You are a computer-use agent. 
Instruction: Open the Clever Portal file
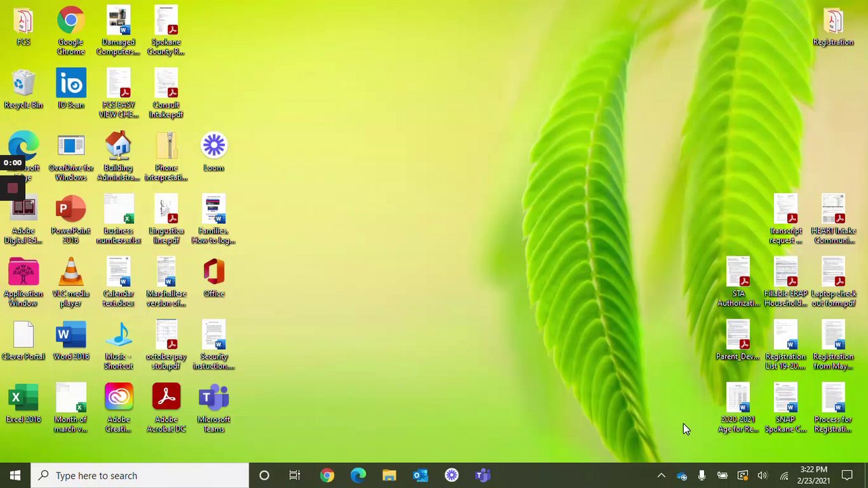(23, 341)
